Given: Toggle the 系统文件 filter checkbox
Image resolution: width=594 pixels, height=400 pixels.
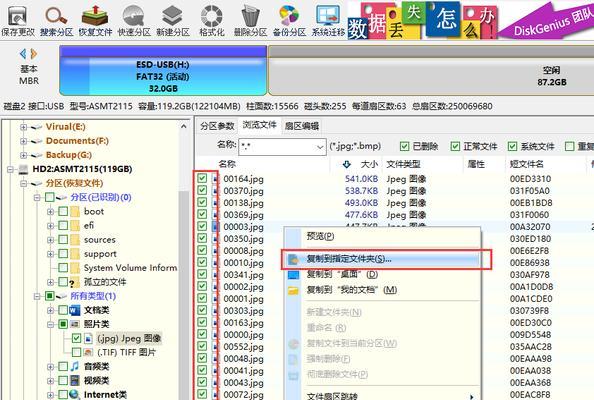Looking at the screenshot, I should pos(513,146).
